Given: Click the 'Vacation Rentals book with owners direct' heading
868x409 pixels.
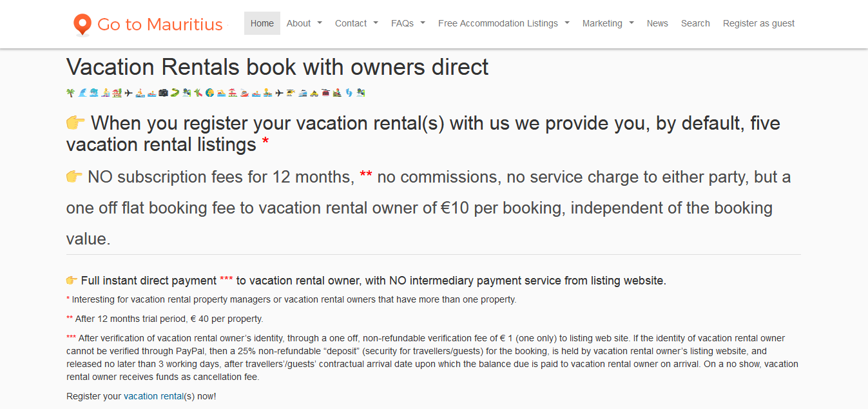Looking at the screenshot, I should (x=278, y=67).
